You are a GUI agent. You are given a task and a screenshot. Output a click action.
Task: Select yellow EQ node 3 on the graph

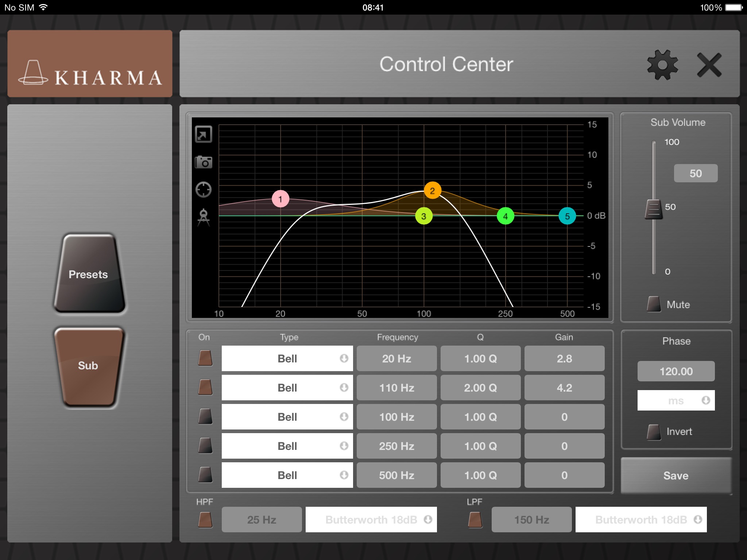[x=424, y=216]
